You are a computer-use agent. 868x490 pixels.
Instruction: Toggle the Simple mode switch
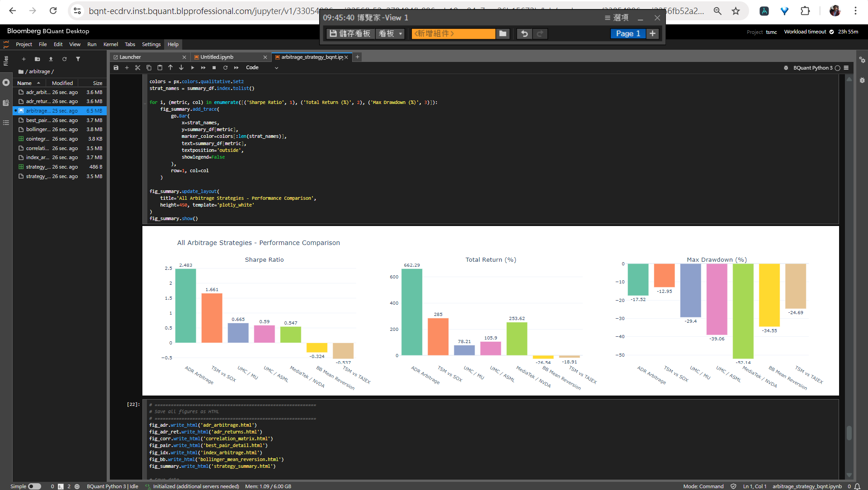[x=34, y=486]
